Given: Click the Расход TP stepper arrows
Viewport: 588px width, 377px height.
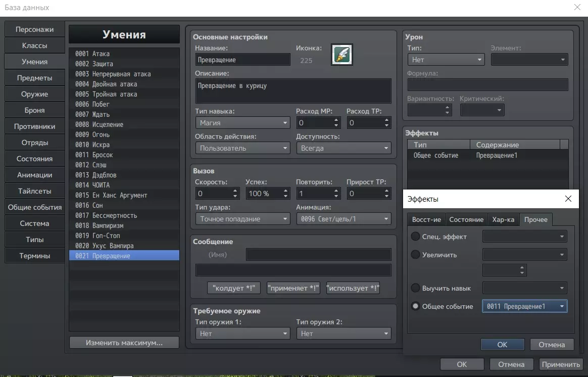Looking at the screenshot, I should pyautogui.click(x=386, y=123).
